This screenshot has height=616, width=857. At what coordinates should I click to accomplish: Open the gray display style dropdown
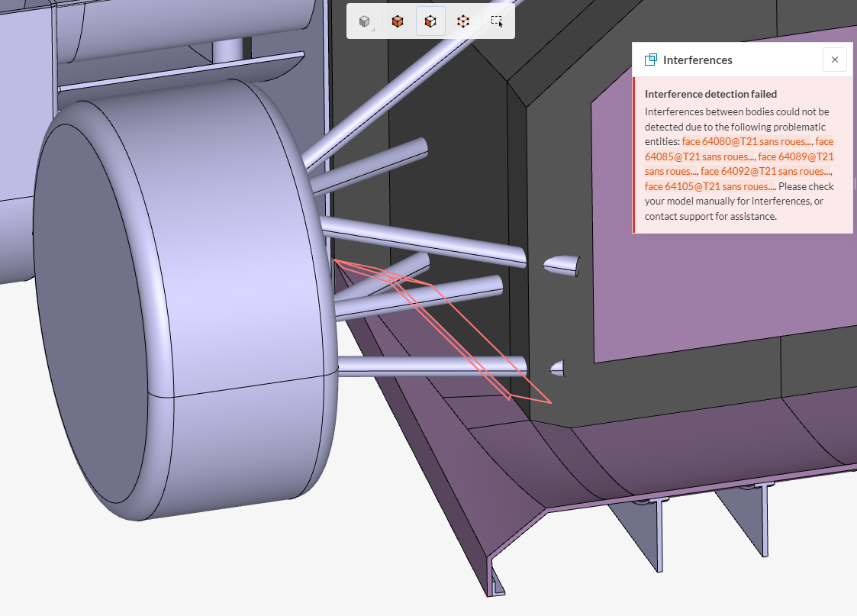pyautogui.click(x=365, y=21)
